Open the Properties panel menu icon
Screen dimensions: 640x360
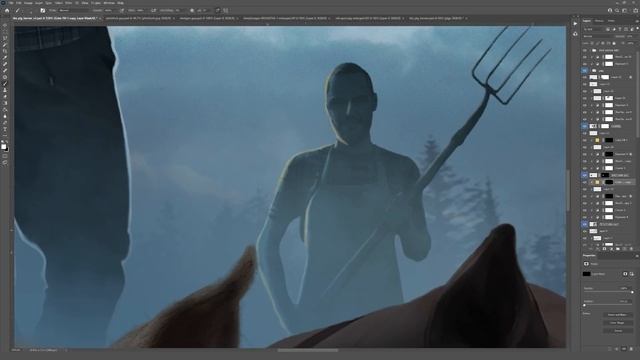tap(637, 256)
